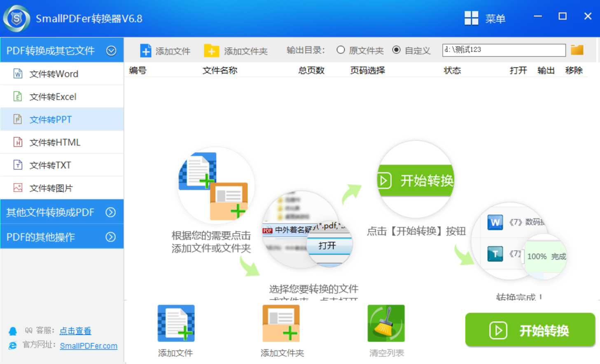Click the 页码选择 column header

coord(367,70)
